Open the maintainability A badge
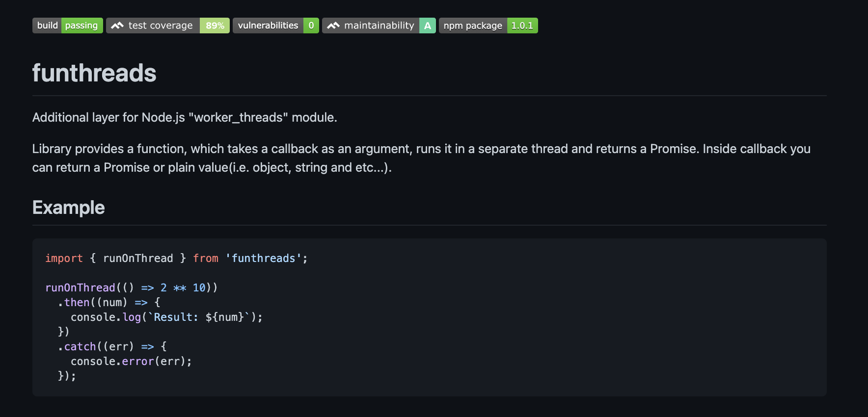The height and width of the screenshot is (417, 868). point(379,26)
